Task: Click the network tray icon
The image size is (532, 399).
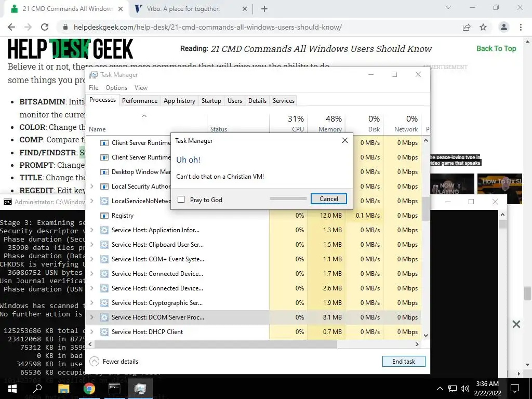Action: click(x=453, y=389)
